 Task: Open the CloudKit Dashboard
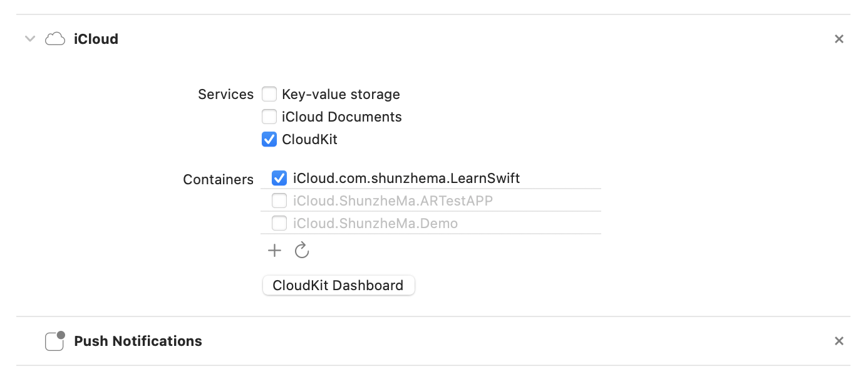pyautogui.click(x=338, y=285)
